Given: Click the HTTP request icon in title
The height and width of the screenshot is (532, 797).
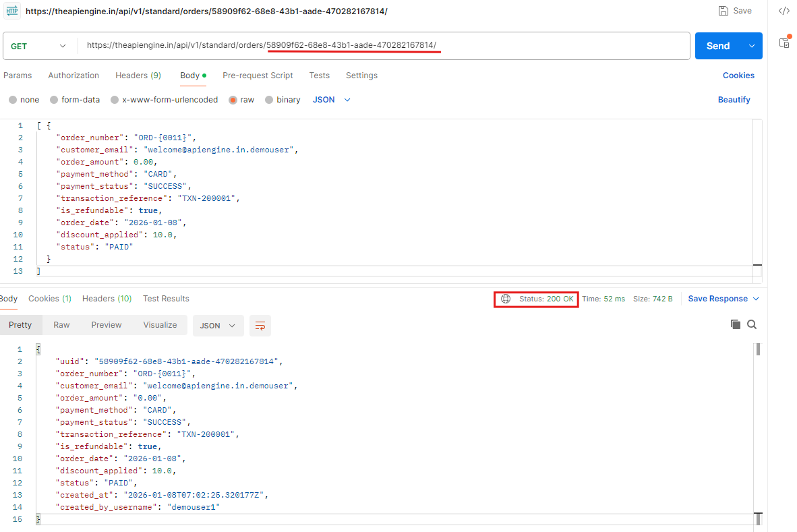Looking at the screenshot, I should (x=12, y=11).
